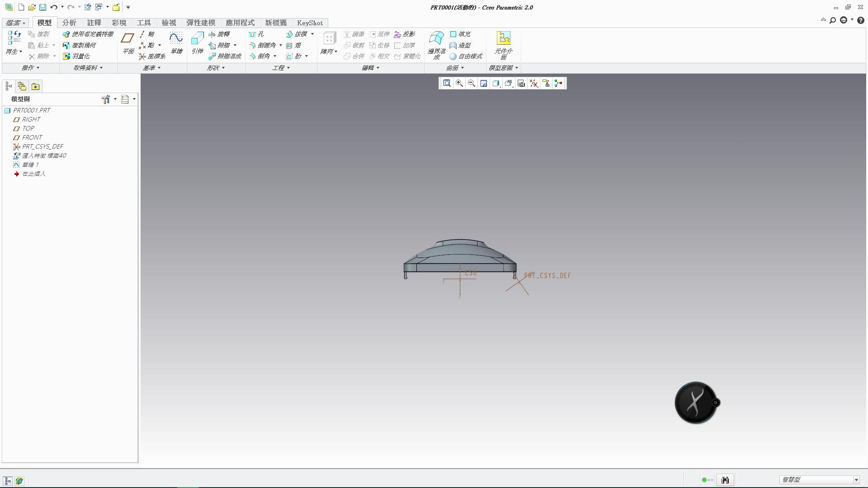Switch to the 註釋 ribbon tab
868x488 pixels.
(94, 23)
